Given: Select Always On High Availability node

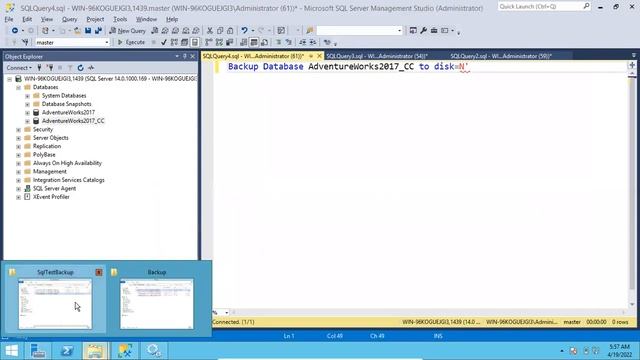Looking at the screenshot, I should pos(67,163).
